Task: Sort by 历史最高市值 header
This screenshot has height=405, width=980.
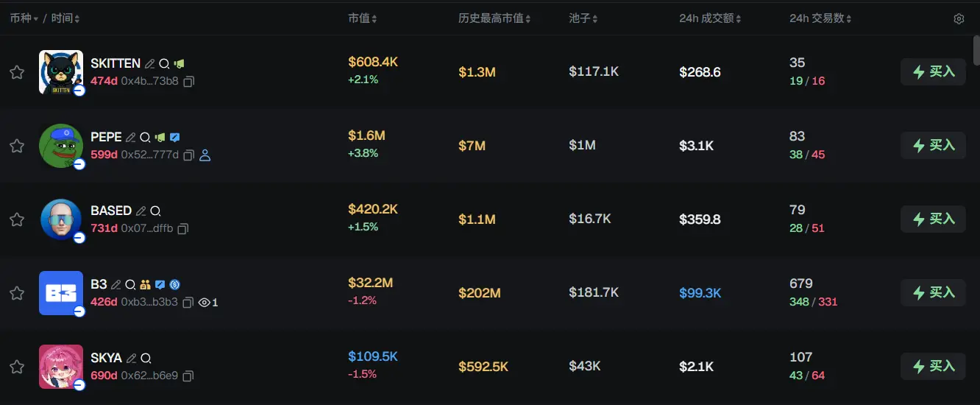Action: 494,18
